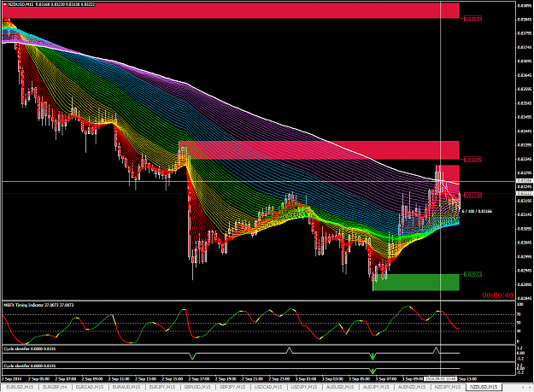Click the 100 level on MBFX scale
This screenshot has width=534, height=392.
point(519,305)
